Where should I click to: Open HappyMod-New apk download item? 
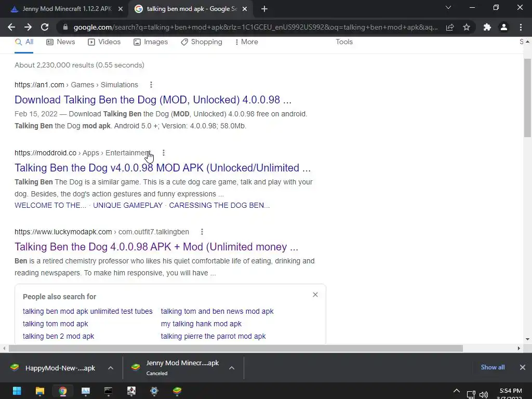pos(54,368)
